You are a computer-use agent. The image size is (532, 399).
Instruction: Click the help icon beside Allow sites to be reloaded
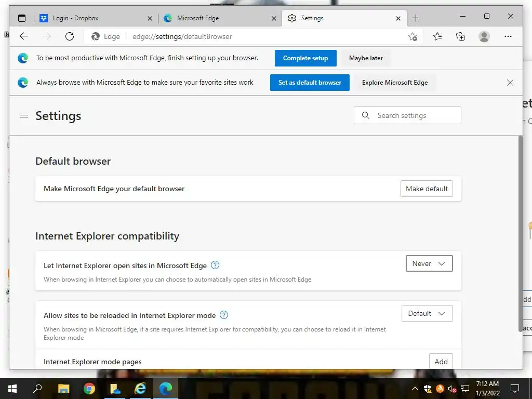point(224,315)
